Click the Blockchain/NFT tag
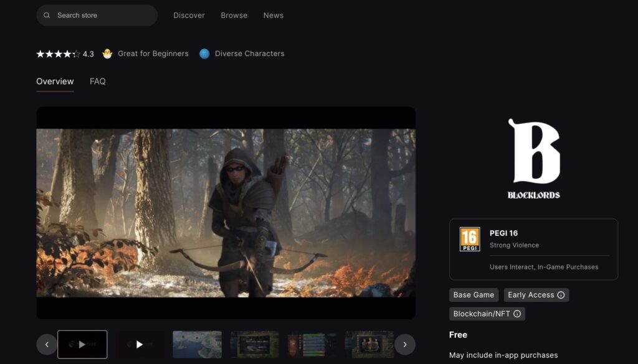Viewport: 638px width, 364px height. pos(487,314)
